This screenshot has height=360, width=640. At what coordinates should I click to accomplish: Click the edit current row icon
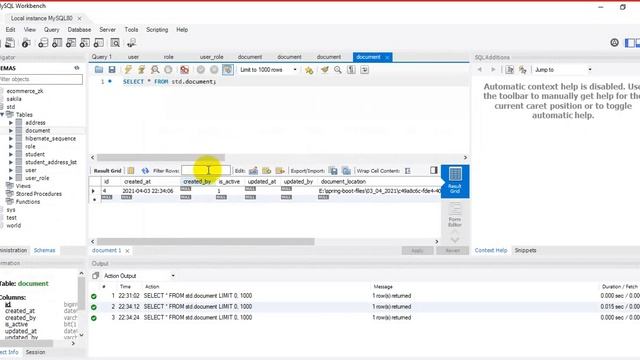coord(253,171)
